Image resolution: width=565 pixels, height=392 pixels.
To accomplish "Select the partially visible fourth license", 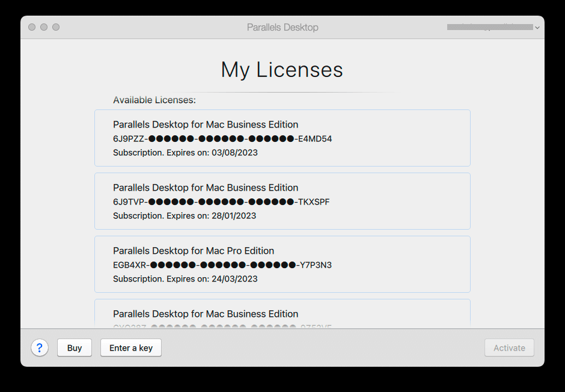I will tap(282, 314).
